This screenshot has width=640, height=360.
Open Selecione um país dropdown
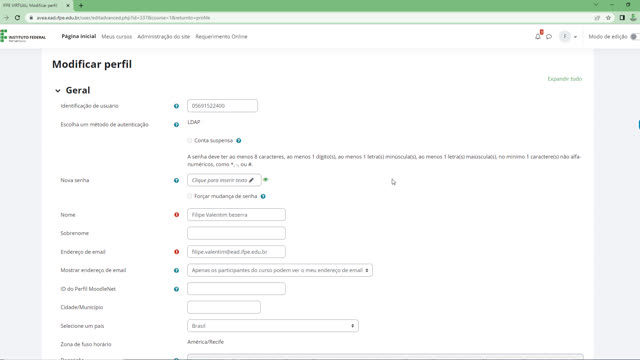pos(273,326)
